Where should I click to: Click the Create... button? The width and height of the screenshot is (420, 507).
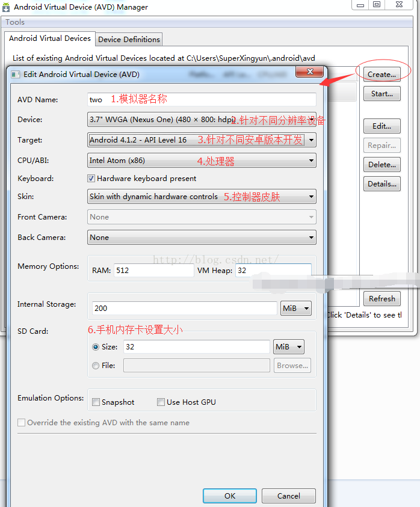click(x=381, y=75)
